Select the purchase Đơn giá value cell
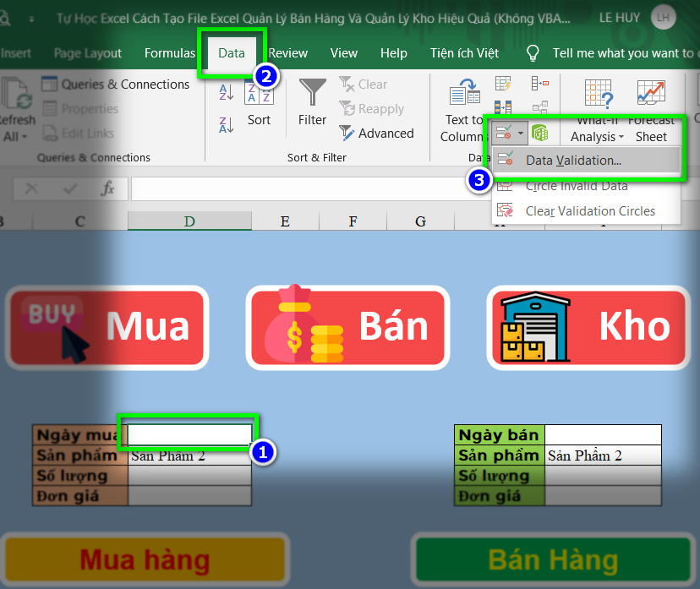This screenshot has width=700, height=589. coord(189,496)
